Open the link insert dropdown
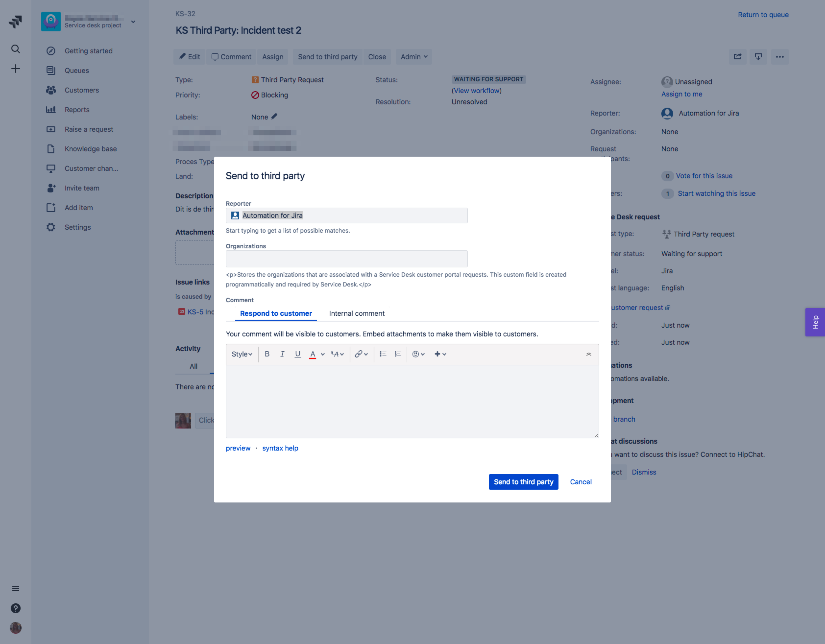 tap(361, 354)
